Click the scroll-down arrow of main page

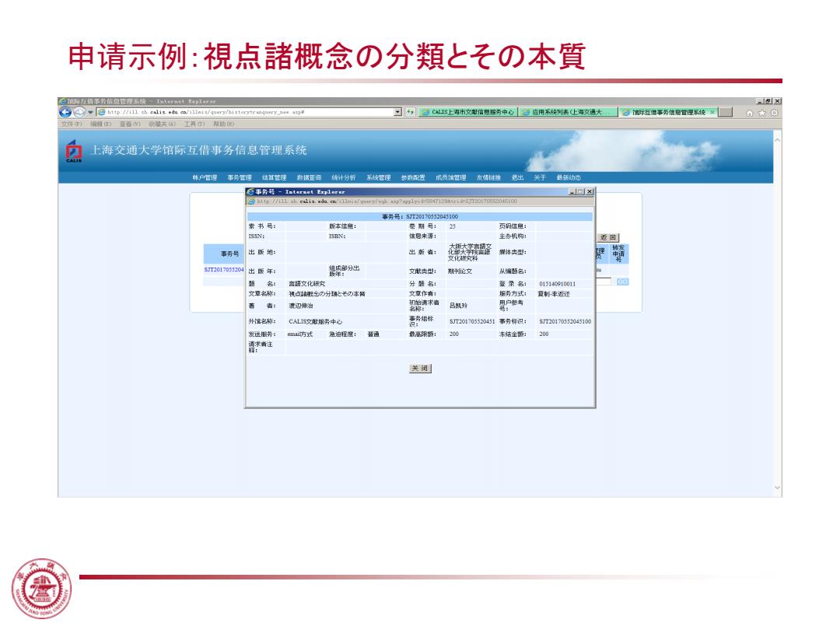tap(777, 488)
